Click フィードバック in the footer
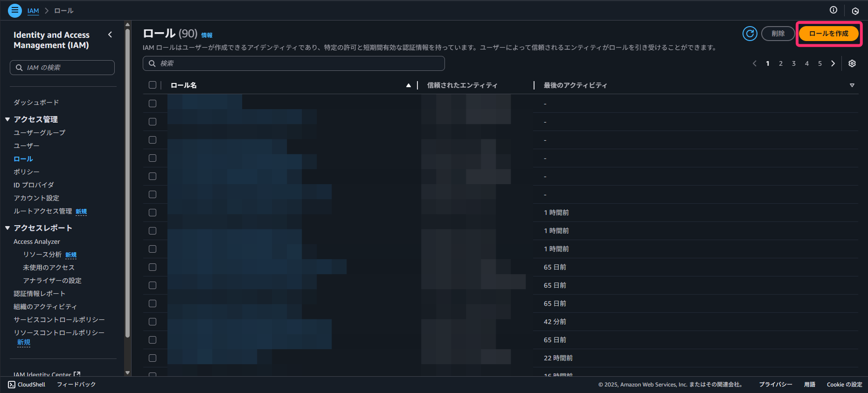This screenshot has width=868, height=393. point(76,385)
